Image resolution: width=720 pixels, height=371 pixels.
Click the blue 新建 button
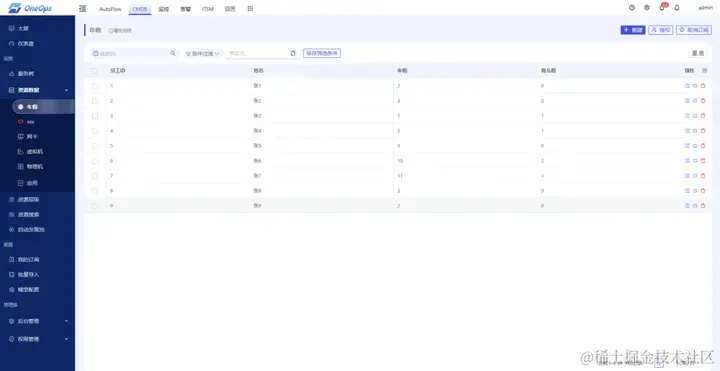coord(633,29)
